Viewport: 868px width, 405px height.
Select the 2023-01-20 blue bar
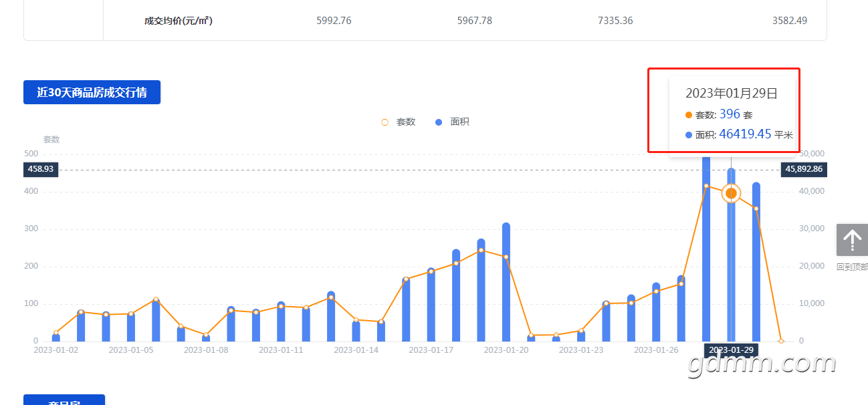point(506,282)
